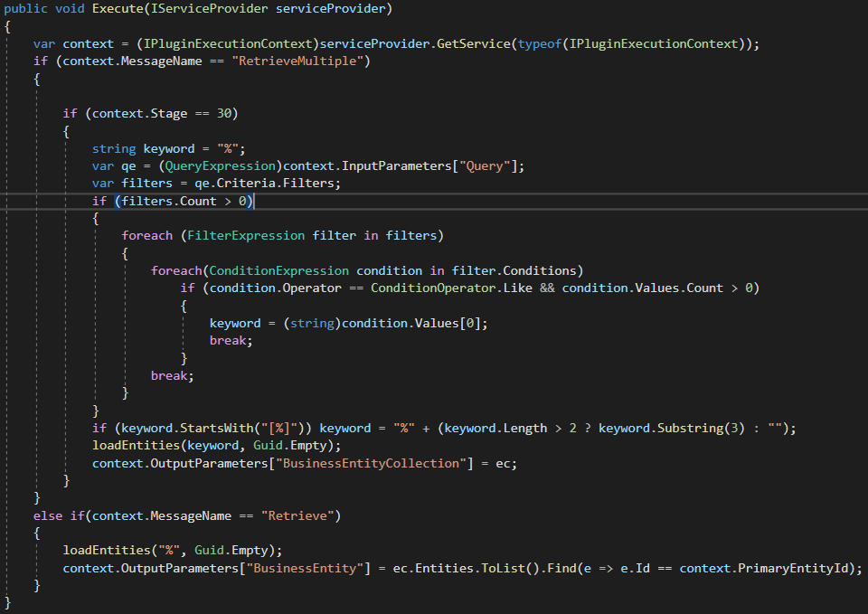Click the void return type
868x614 pixels.
click(x=70, y=9)
